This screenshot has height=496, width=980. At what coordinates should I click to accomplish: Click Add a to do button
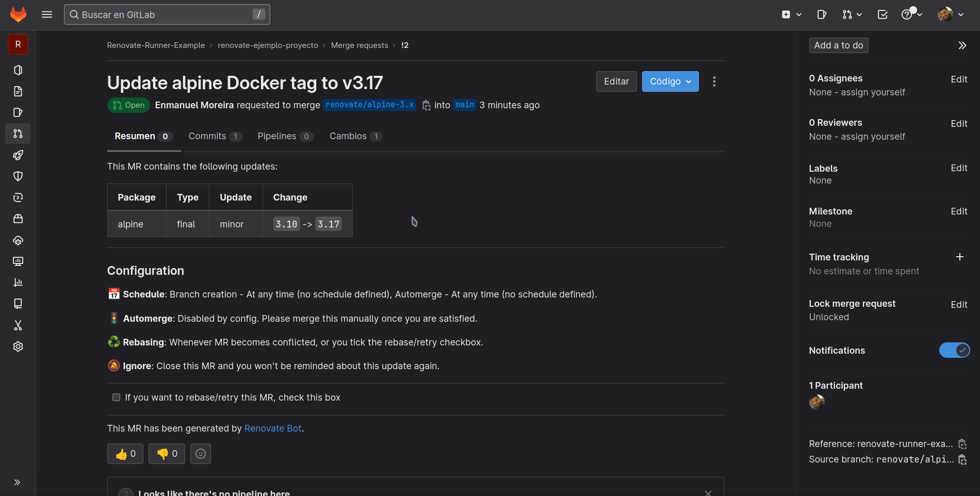[x=839, y=45]
